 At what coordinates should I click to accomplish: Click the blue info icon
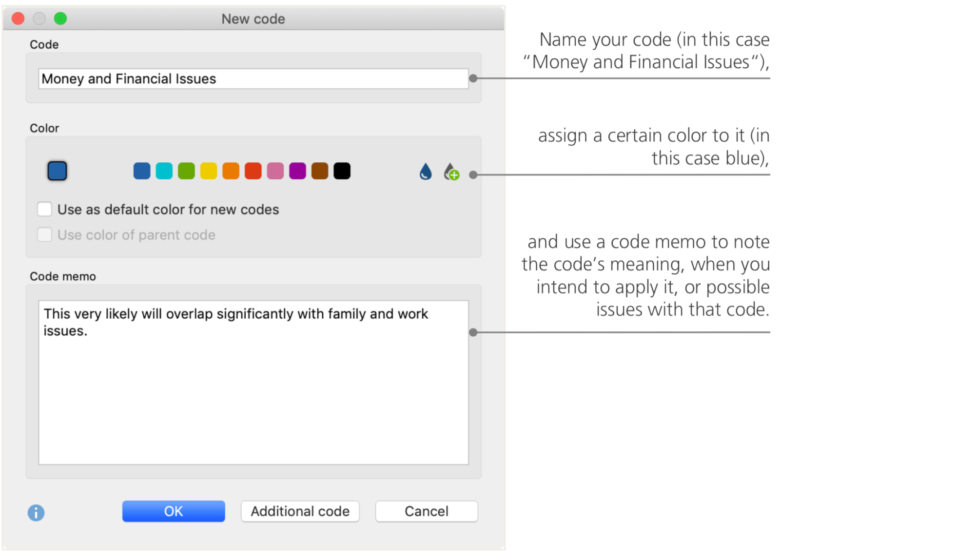pos(36,512)
